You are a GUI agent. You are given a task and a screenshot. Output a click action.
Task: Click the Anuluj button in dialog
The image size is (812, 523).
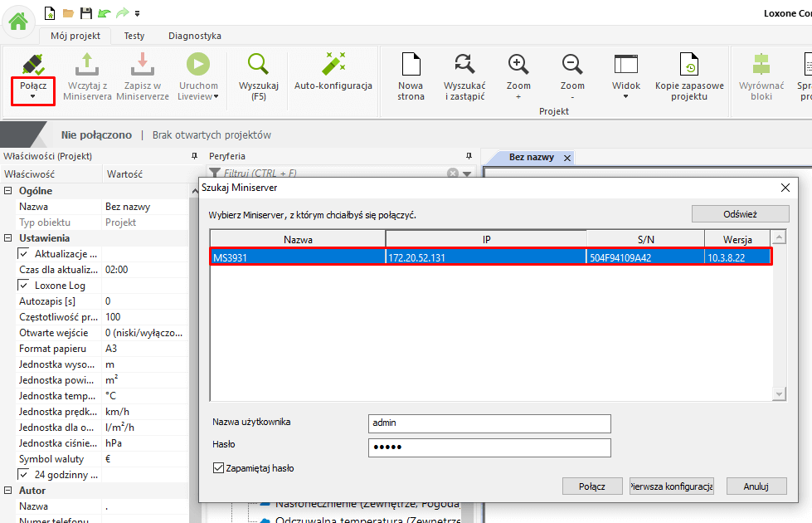click(756, 486)
